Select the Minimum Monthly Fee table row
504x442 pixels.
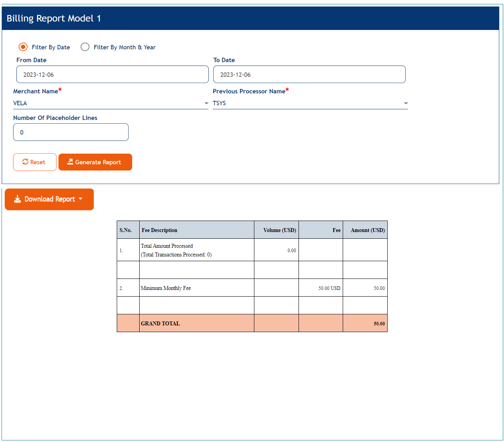[x=252, y=288]
